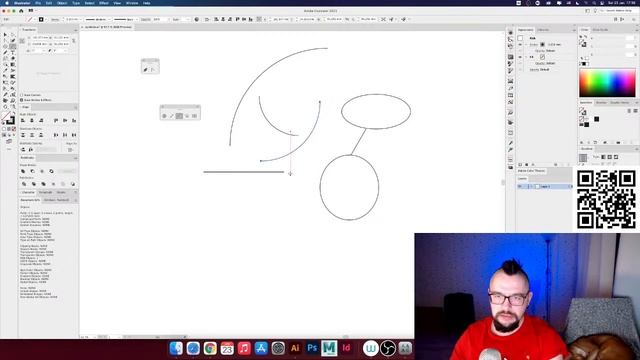The height and width of the screenshot is (360, 640).
Task: Click the None color mode button under fill/stroke
Action: click(x=14, y=129)
